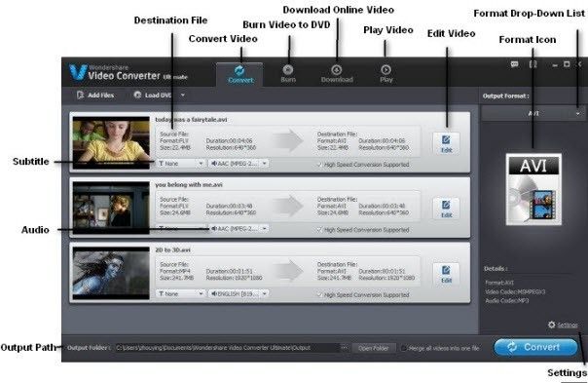This screenshot has width=588, height=383.
Task: Click the blue Convert button
Action: [535, 347]
